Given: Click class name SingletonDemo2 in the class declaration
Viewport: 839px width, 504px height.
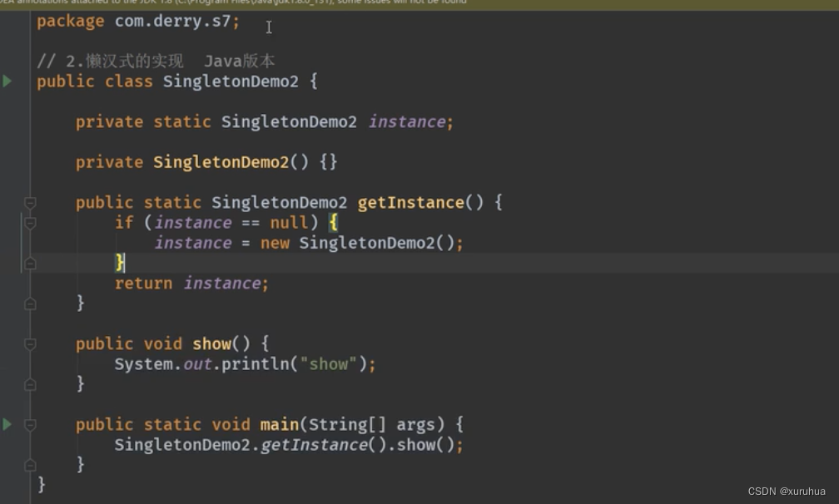Looking at the screenshot, I should (231, 82).
